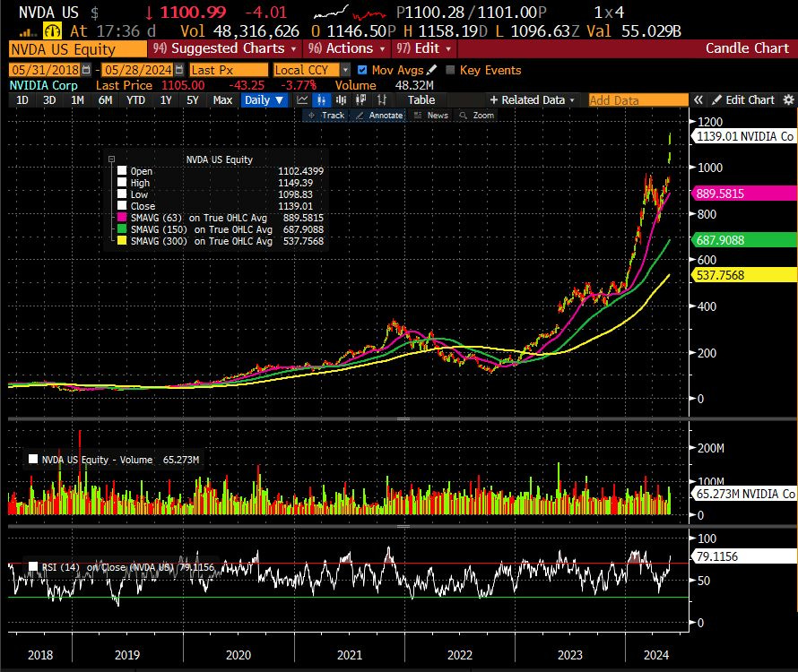Select the 6M time range tab
This screenshot has height=672, width=798.
[x=105, y=99]
